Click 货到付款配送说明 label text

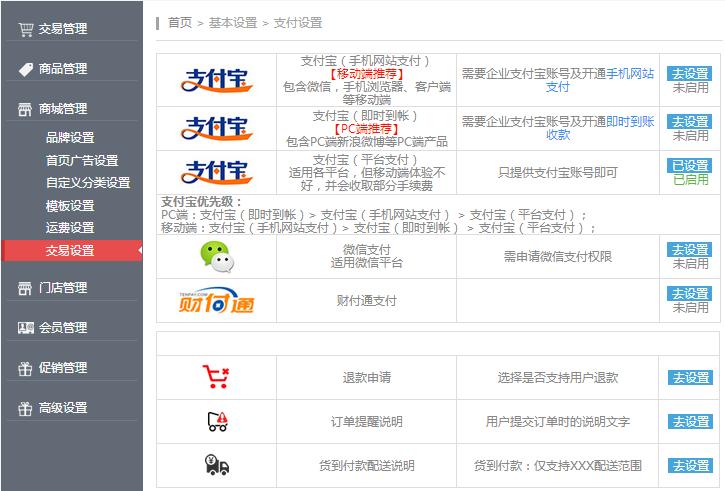[367, 466]
